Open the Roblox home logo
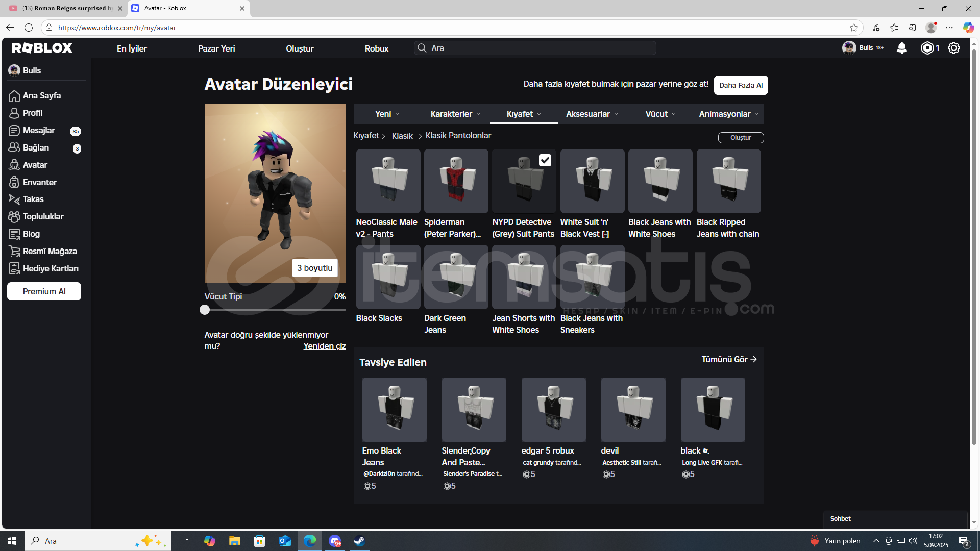The image size is (980, 551). [42, 48]
